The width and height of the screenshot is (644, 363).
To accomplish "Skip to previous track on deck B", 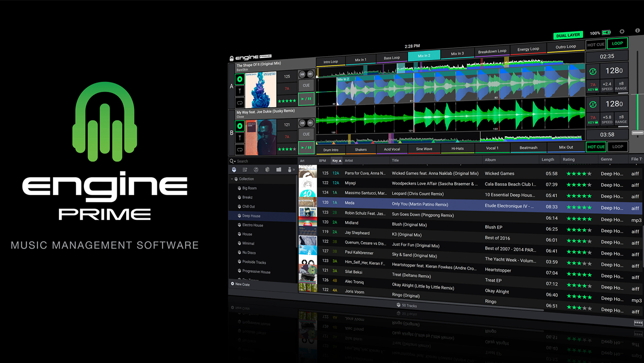I will pyautogui.click(x=302, y=123).
